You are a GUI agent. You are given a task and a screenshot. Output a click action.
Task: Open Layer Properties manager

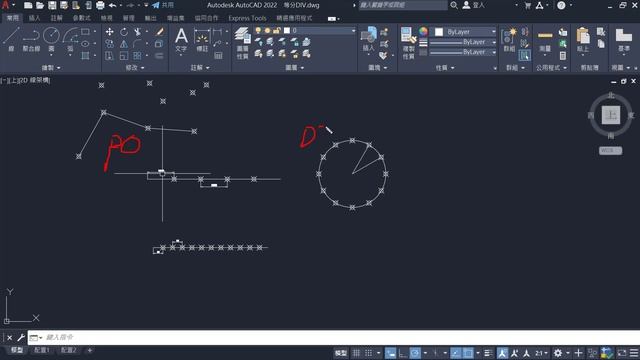pyautogui.click(x=242, y=43)
